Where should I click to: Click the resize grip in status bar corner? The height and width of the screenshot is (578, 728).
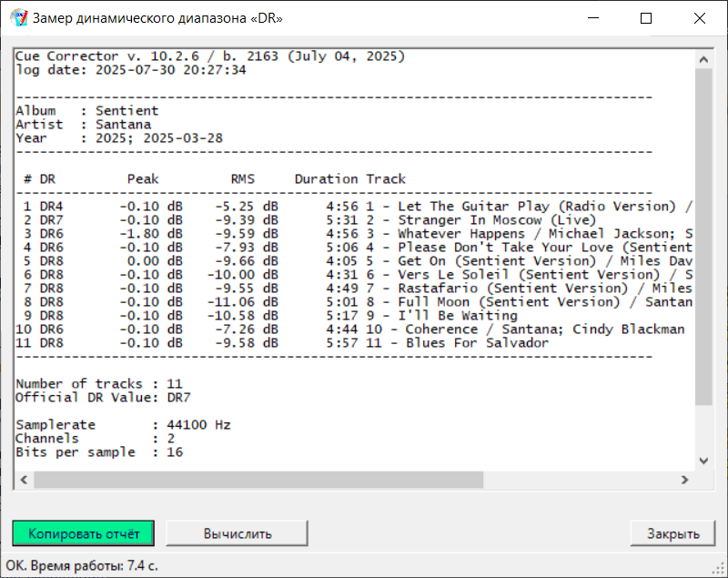tap(720, 570)
